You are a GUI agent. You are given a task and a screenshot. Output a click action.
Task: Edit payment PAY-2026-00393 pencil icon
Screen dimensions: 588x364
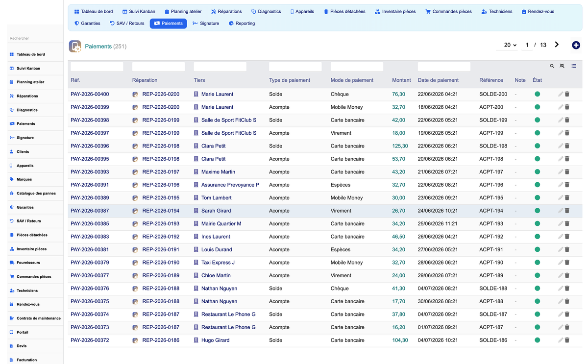click(561, 172)
